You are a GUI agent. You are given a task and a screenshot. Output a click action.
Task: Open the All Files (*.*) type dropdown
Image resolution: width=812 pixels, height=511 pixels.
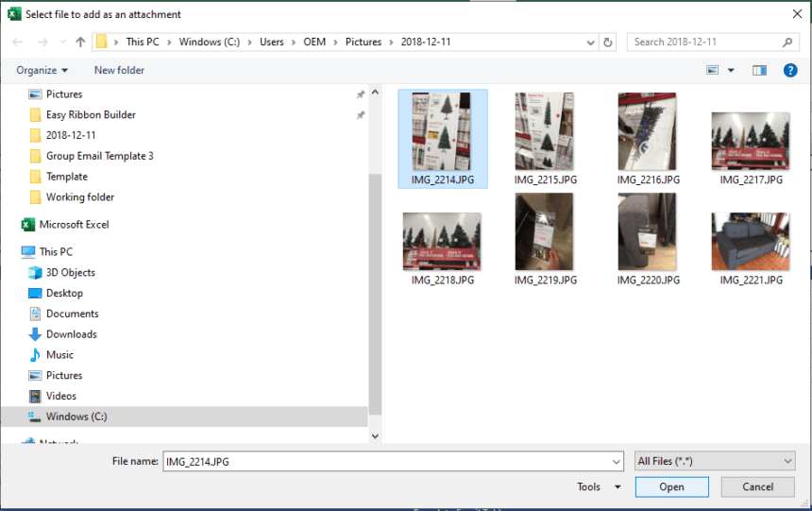[x=715, y=461]
